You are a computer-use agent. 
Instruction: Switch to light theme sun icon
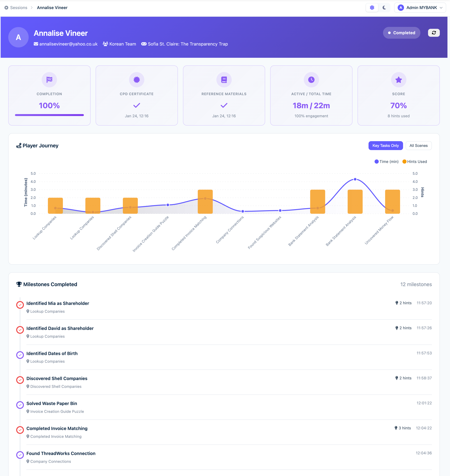372,8
